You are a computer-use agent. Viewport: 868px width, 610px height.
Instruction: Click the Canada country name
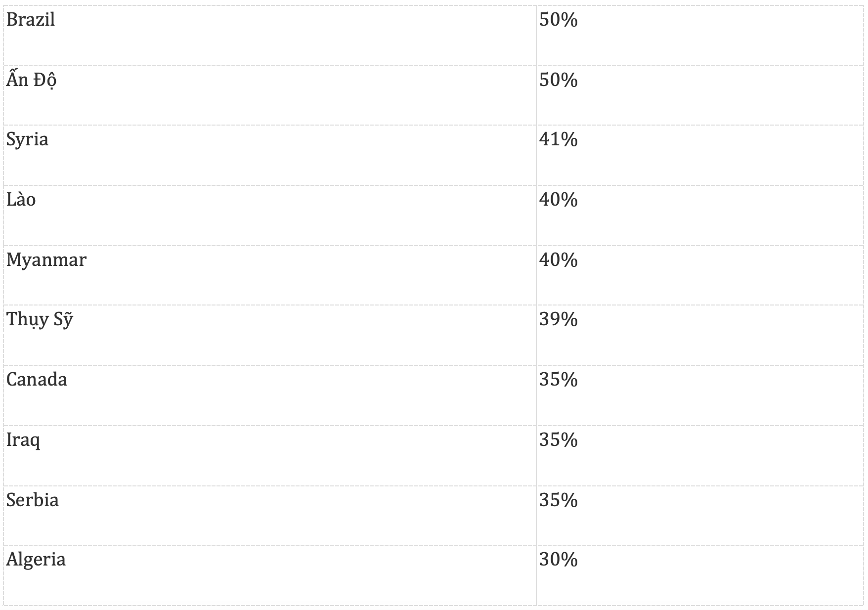37,380
